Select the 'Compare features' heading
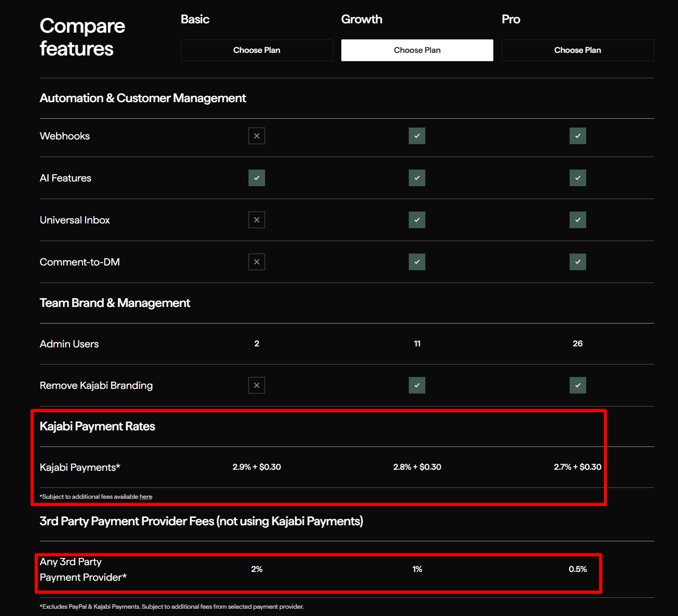 [82, 37]
